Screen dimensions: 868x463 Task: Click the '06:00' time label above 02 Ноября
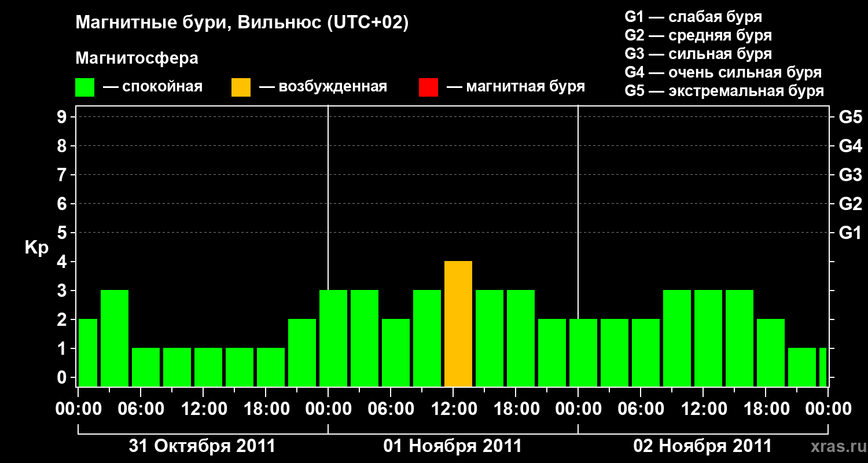click(641, 409)
